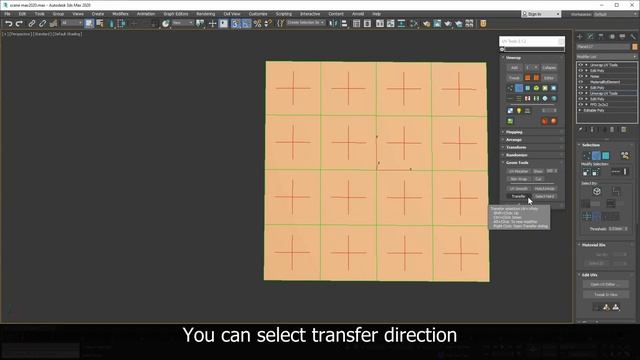Click the Transfer button in Geom Tools
Image resolution: width=640 pixels, height=360 pixels.
(519, 197)
